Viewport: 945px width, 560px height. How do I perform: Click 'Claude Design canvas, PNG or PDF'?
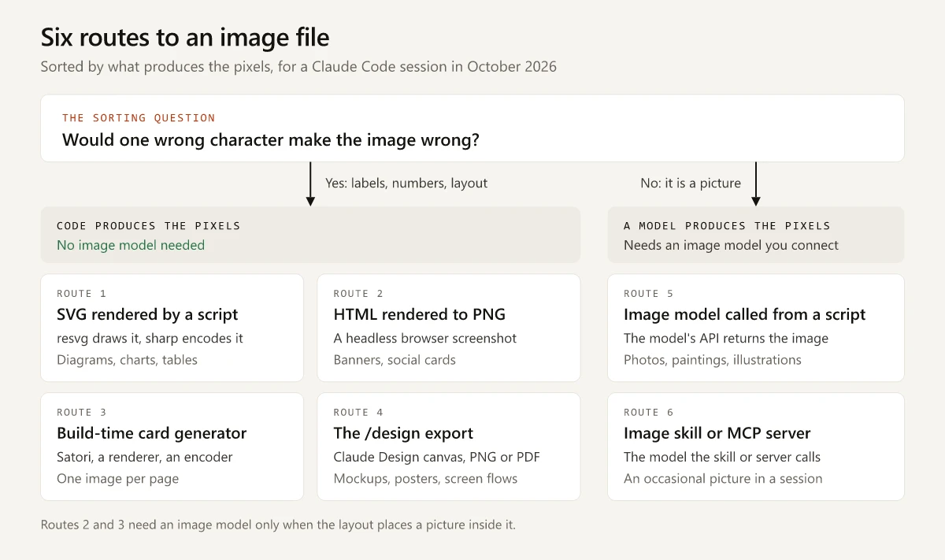coord(436,457)
